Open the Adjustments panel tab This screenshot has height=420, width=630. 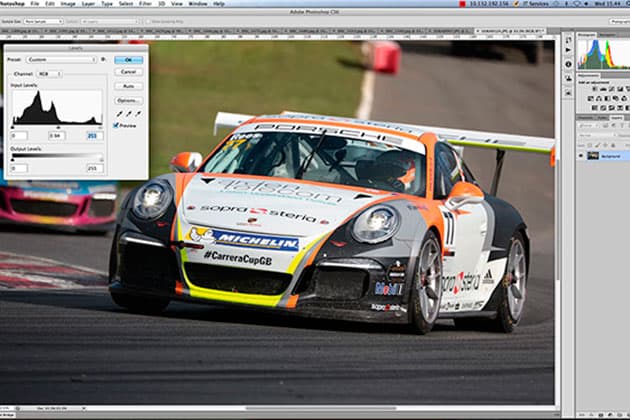pyautogui.click(x=588, y=75)
